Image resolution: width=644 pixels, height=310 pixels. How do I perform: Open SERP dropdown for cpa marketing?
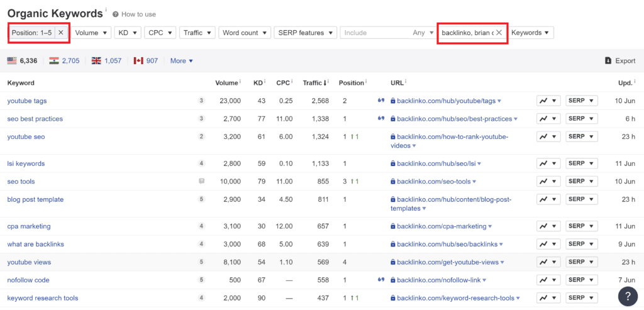coord(582,226)
